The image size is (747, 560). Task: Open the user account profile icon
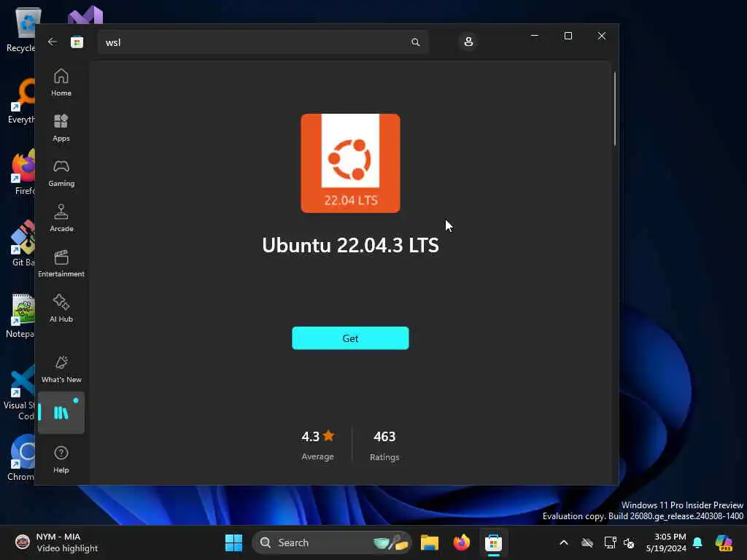[468, 42]
